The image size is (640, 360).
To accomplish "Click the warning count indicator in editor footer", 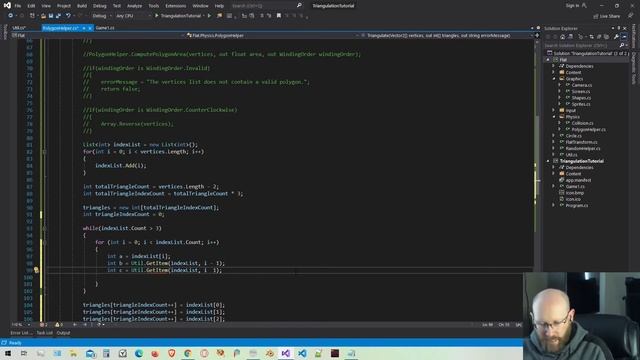I will pos(59,325).
